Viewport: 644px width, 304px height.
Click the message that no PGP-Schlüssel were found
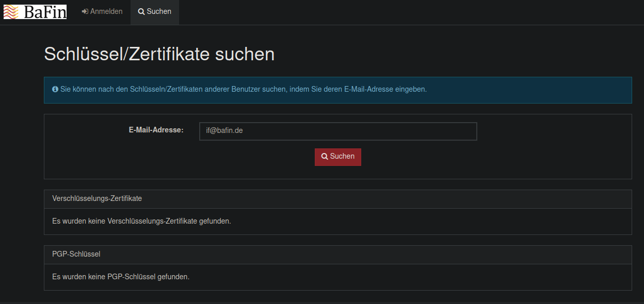(121, 277)
